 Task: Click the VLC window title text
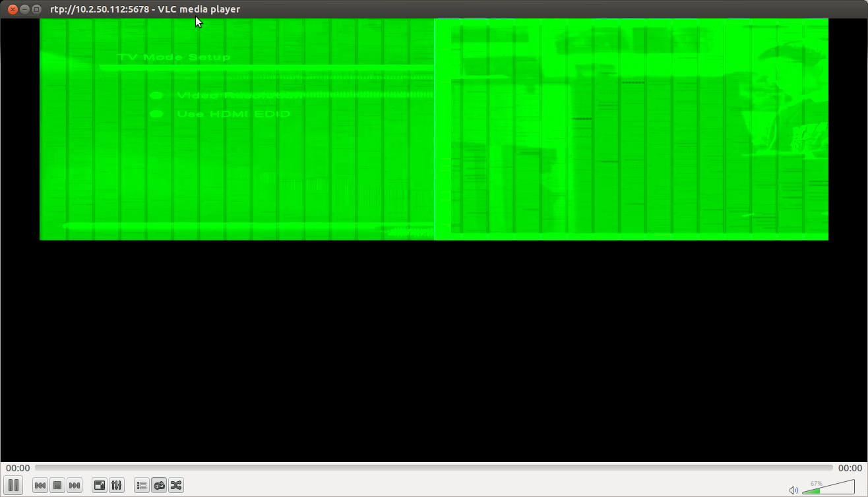tap(145, 9)
